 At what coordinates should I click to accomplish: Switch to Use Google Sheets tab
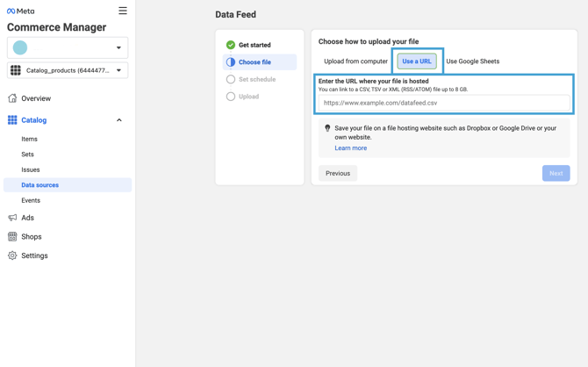472,61
